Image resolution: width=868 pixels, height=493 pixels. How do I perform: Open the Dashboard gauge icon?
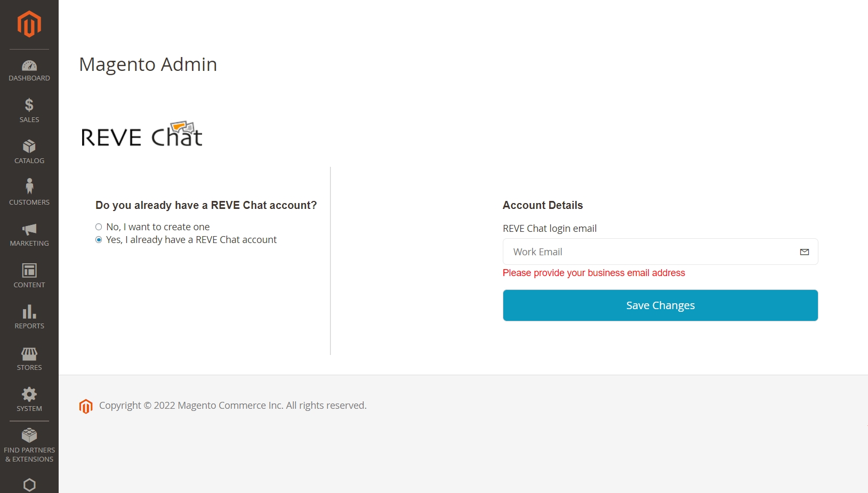click(x=29, y=66)
